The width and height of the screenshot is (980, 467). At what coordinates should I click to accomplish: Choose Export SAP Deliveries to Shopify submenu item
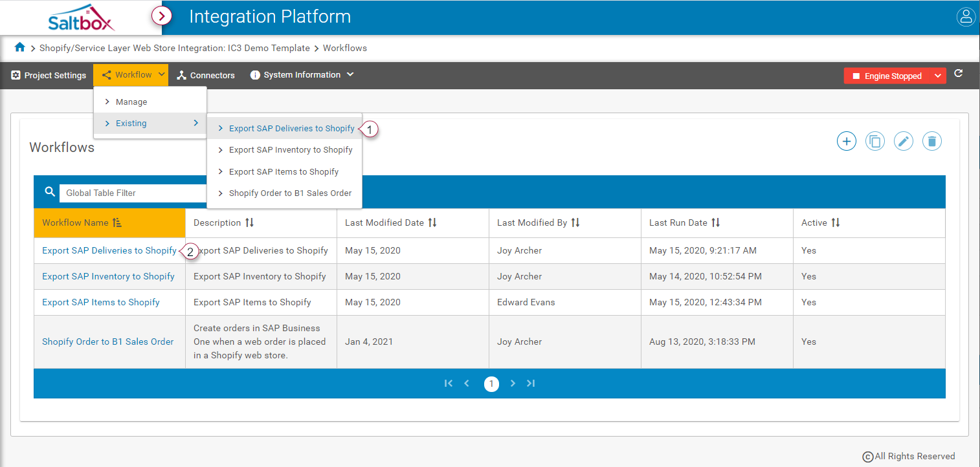[x=284, y=128]
